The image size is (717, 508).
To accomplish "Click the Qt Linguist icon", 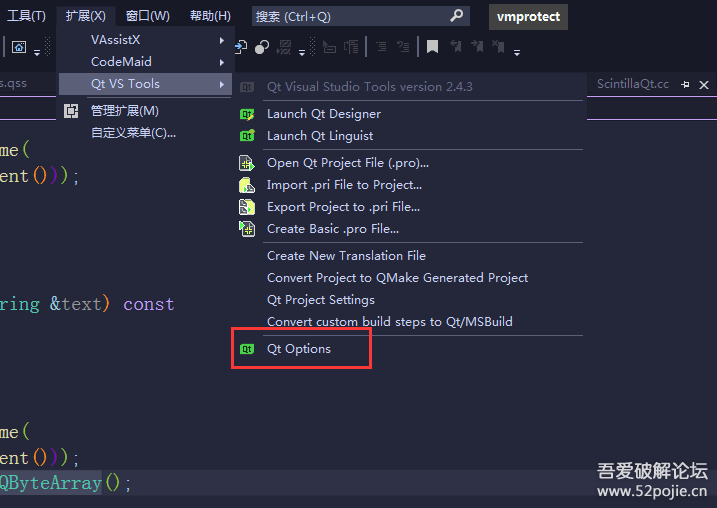I will 247,136.
